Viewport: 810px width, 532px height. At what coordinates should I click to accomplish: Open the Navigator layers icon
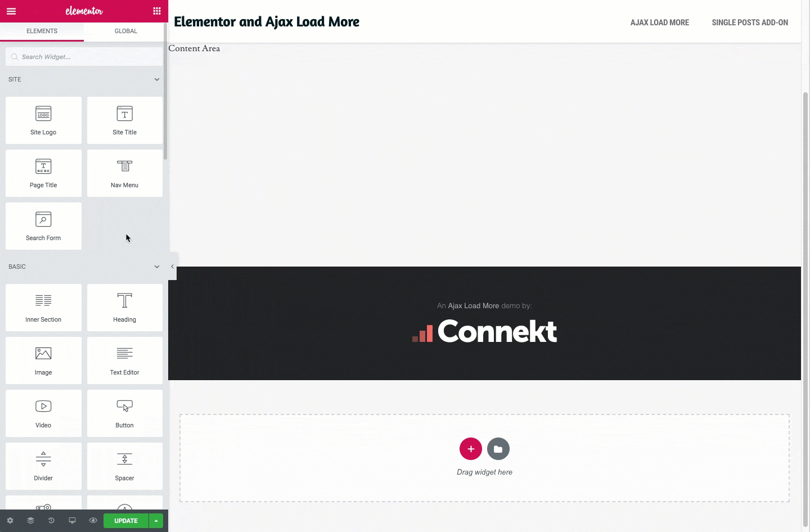31,521
